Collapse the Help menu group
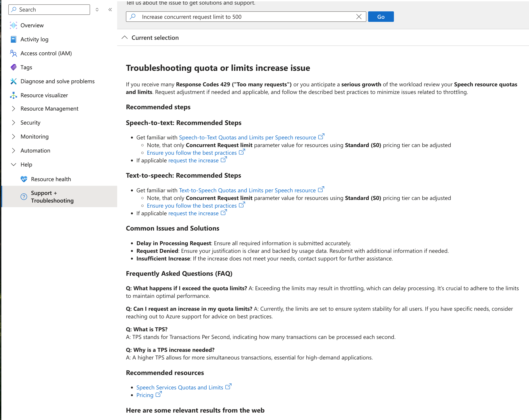Viewport: 529px width, 420px height. tap(14, 165)
